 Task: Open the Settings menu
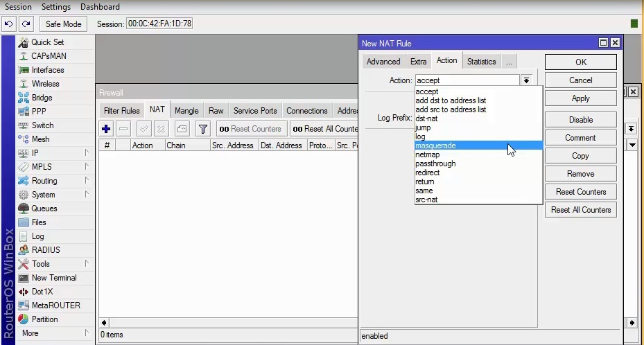click(x=55, y=7)
